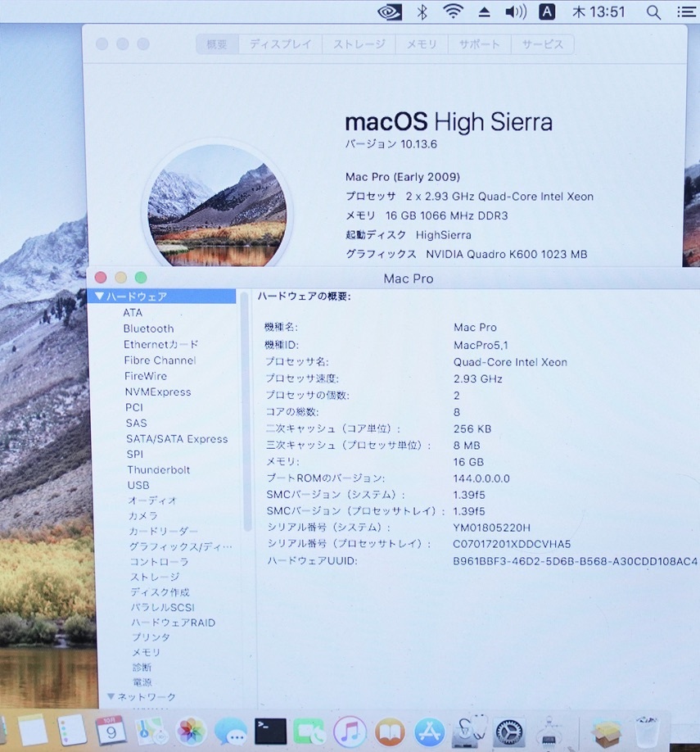Select ハードウェアRAID in the sidebar

coord(174,623)
